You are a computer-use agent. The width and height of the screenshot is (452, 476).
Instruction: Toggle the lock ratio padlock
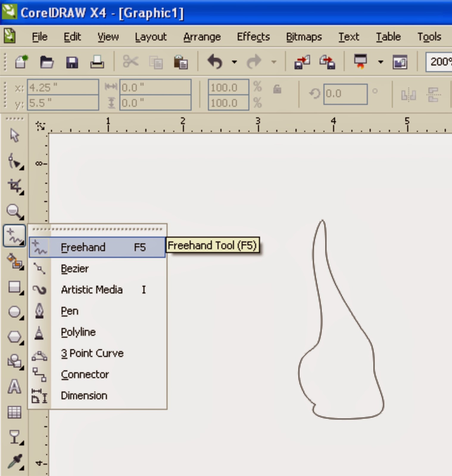coord(277,89)
